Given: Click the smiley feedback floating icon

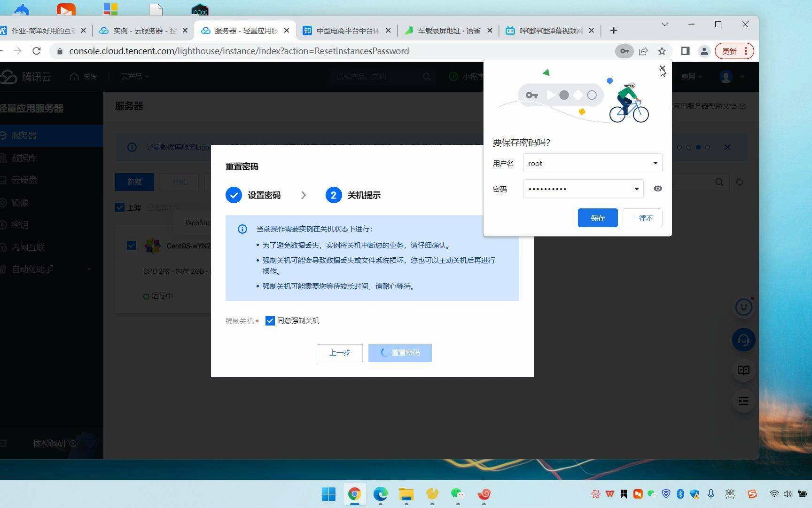Looking at the screenshot, I should point(743,308).
